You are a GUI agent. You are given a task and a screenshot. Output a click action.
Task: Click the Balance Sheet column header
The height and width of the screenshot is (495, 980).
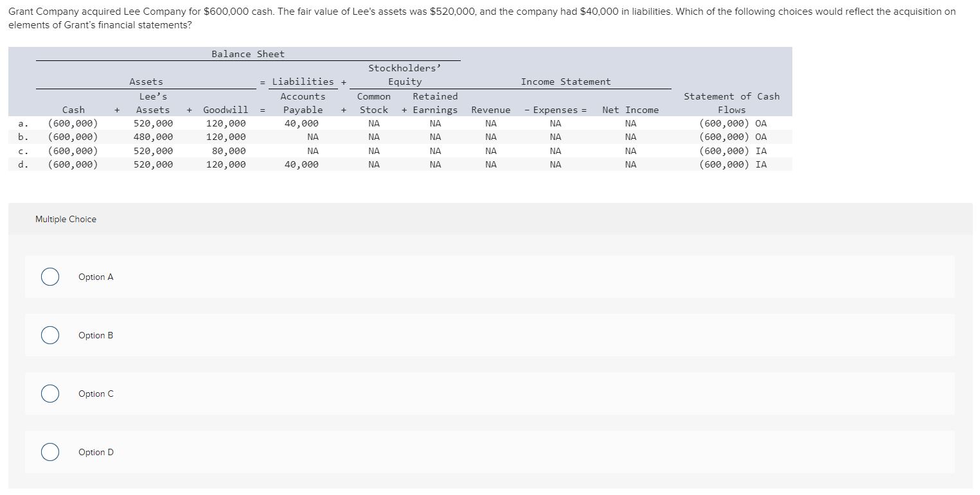pyautogui.click(x=247, y=53)
